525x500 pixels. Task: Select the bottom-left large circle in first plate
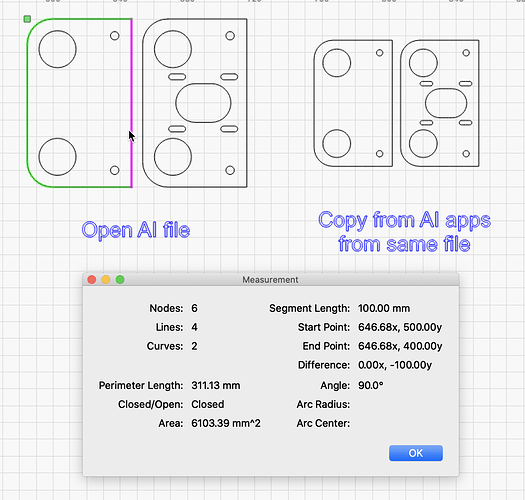58,157
